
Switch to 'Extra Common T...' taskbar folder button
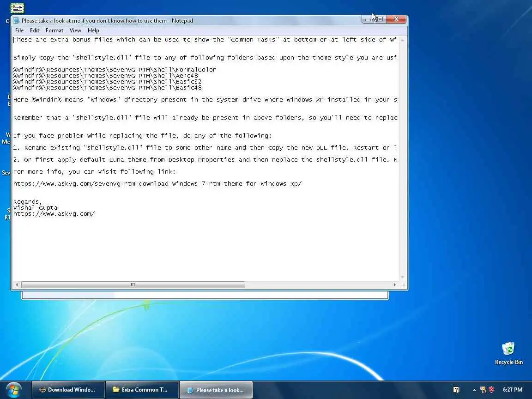(x=142, y=390)
